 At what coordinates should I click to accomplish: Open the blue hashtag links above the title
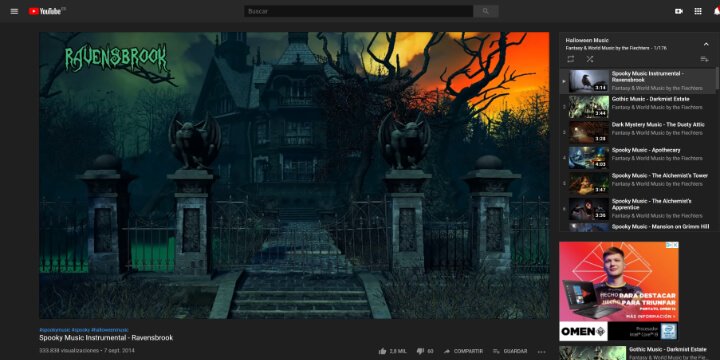pyautogui.click(x=84, y=330)
